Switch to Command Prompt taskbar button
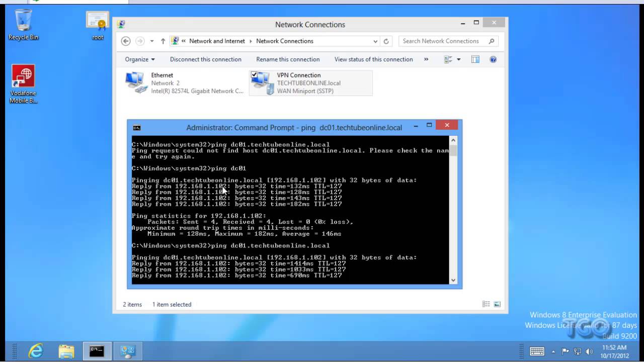This screenshot has width=644, height=362. [x=97, y=351]
